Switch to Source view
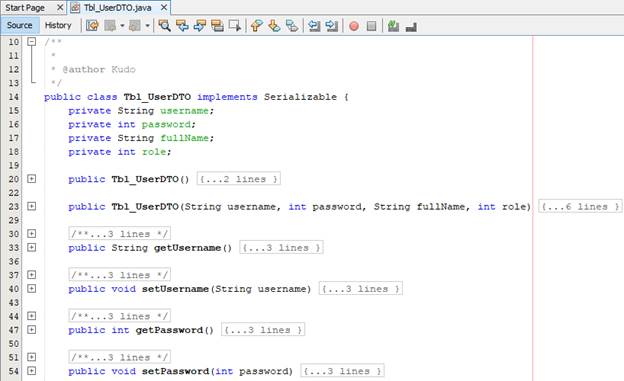This screenshot has height=381, width=624. pyautogui.click(x=20, y=25)
